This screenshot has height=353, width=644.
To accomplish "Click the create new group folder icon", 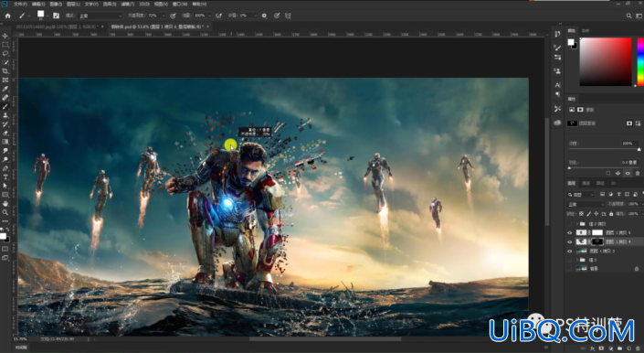I will (x=619, y=348).
